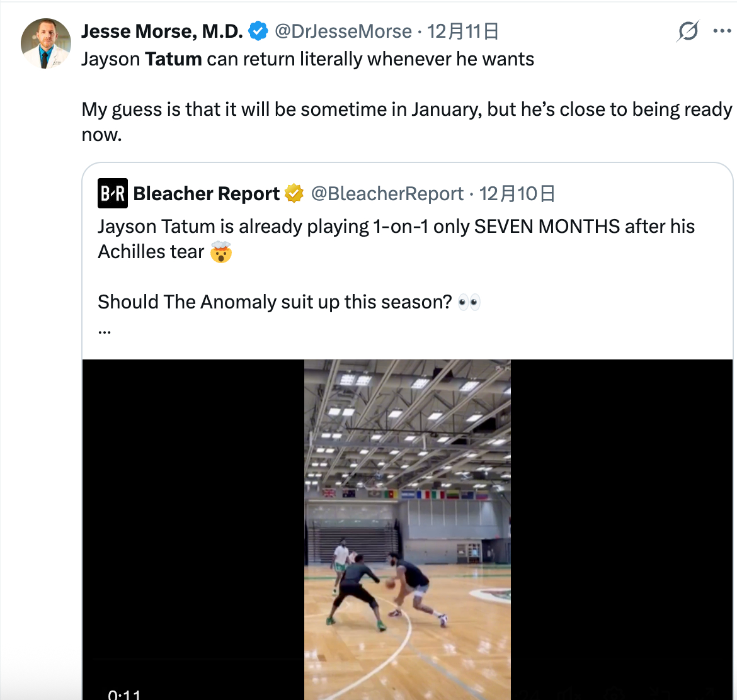
Task: Open the @DrJesseMorse handle link
Action: [343, 31]
